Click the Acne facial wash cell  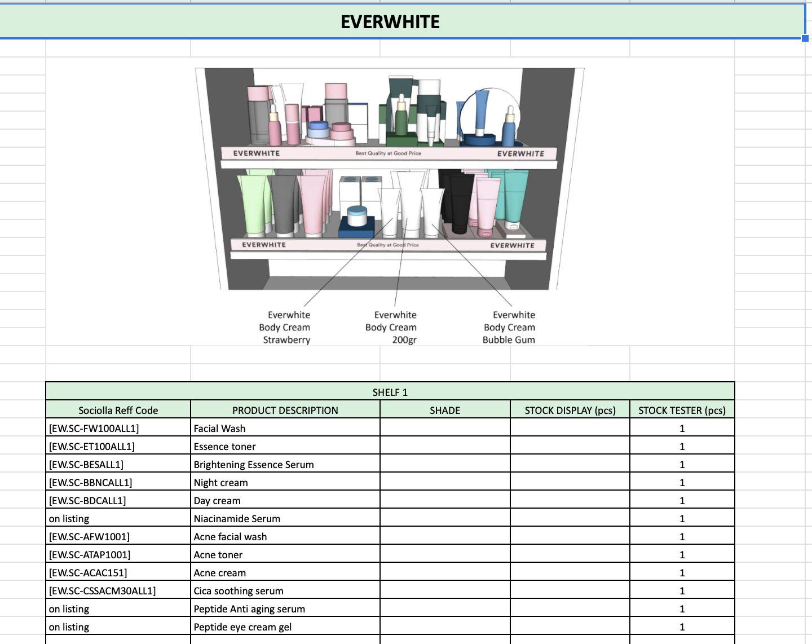pos(285,536)
